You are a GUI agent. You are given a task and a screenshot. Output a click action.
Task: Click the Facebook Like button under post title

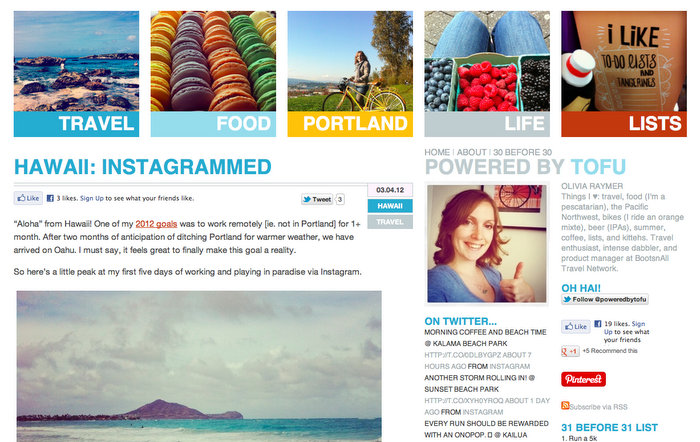tap(28, 198)
